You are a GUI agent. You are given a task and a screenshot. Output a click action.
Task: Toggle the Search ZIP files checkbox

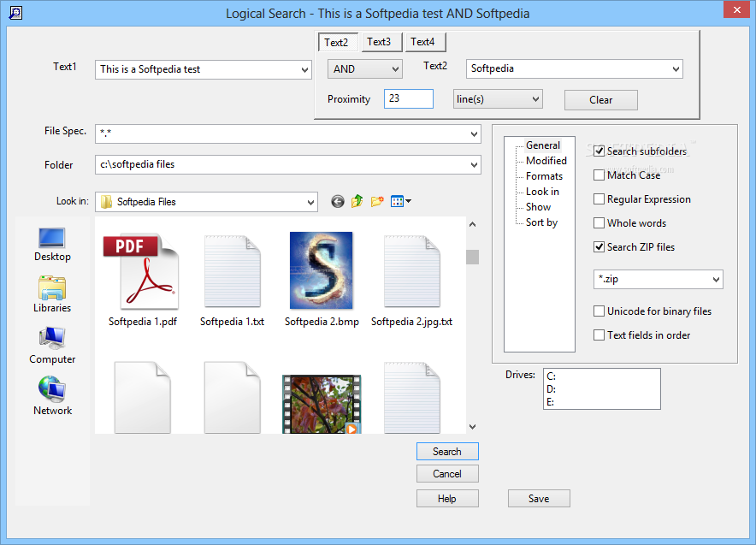click(599, 247)
